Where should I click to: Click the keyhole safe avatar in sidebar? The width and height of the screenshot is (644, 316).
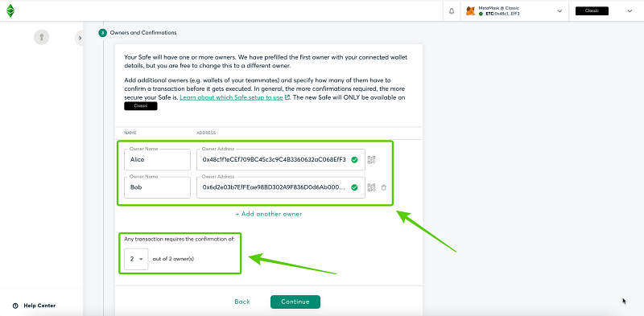click(x=42, y=37)
